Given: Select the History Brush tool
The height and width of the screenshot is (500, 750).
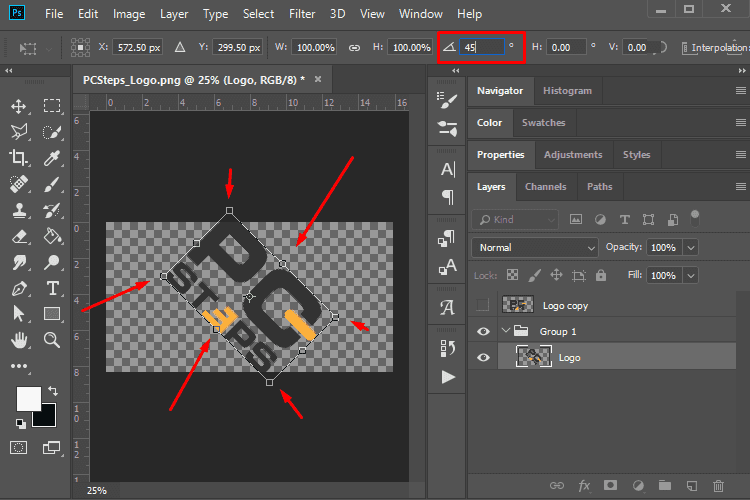Looking at the screenshot, I should pyautogui.click(x=52, y=210).
